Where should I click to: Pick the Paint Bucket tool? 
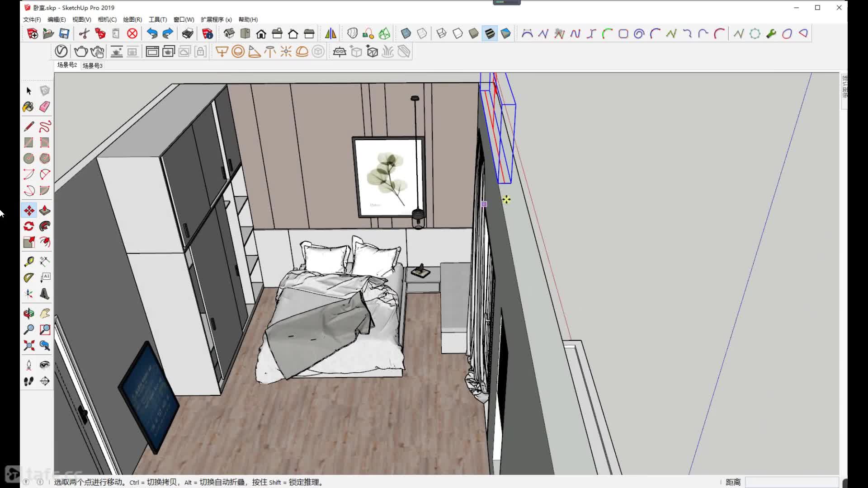(28, 107)
